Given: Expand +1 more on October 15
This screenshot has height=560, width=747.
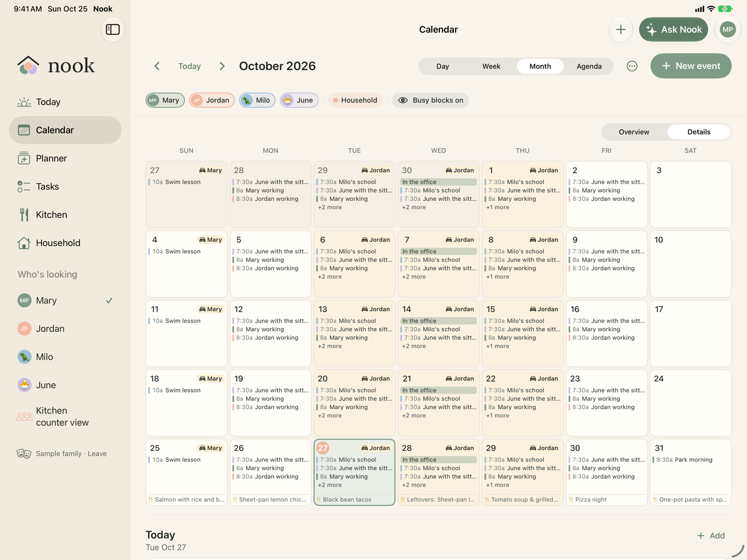Looking at the screenshot, I should (498, 346).
